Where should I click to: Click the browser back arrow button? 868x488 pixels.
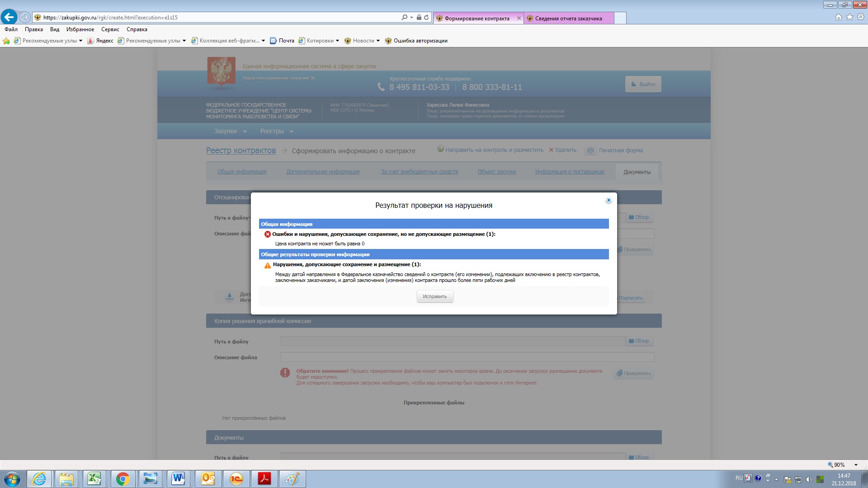[9, 17]
